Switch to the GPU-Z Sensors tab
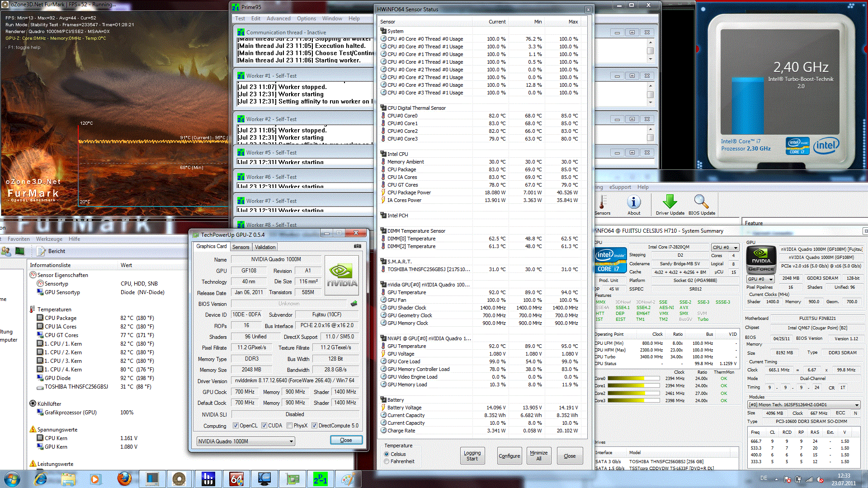The width and height of the screenshot is (868, 488). point(241,247)
